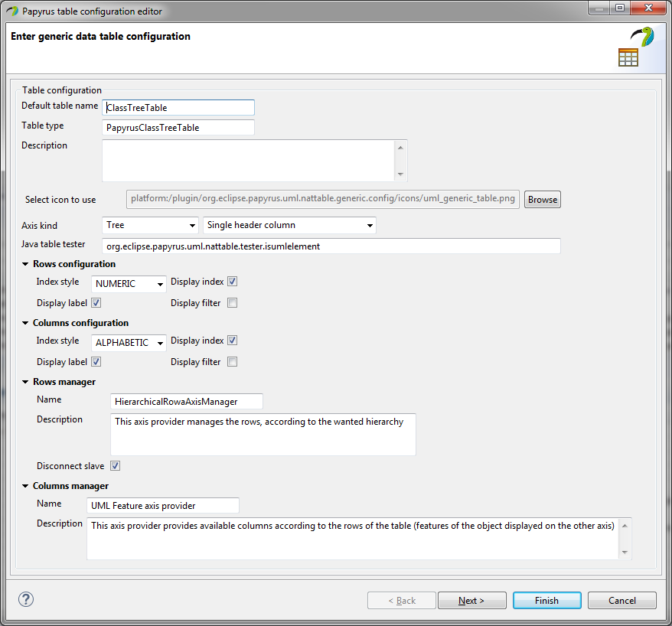Click the Columns manager Name field
Screen dimensions: 672x626
tap(163, 506)
